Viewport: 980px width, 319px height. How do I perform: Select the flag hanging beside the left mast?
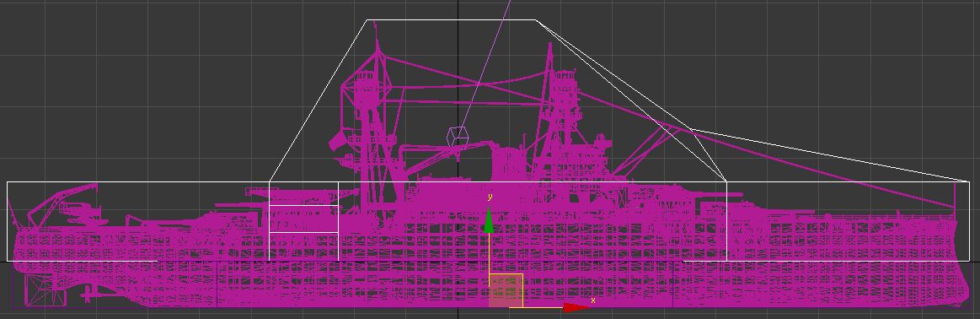(x=339, y=140)
